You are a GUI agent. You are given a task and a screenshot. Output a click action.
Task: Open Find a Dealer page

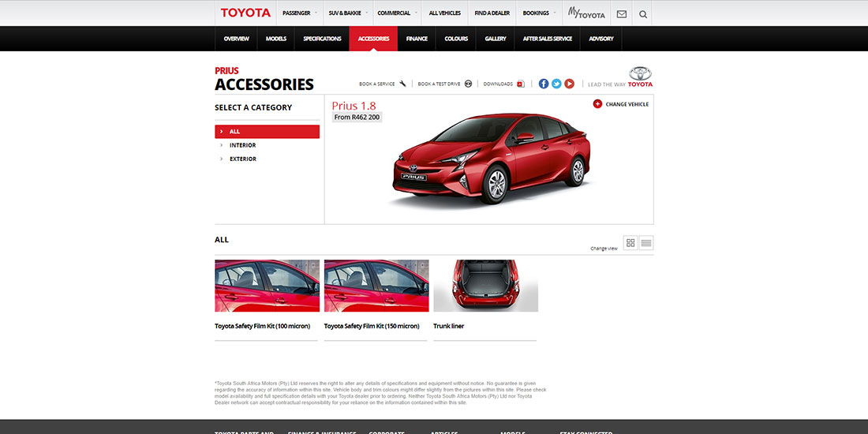pyautogui.click(x=492, y=13)
